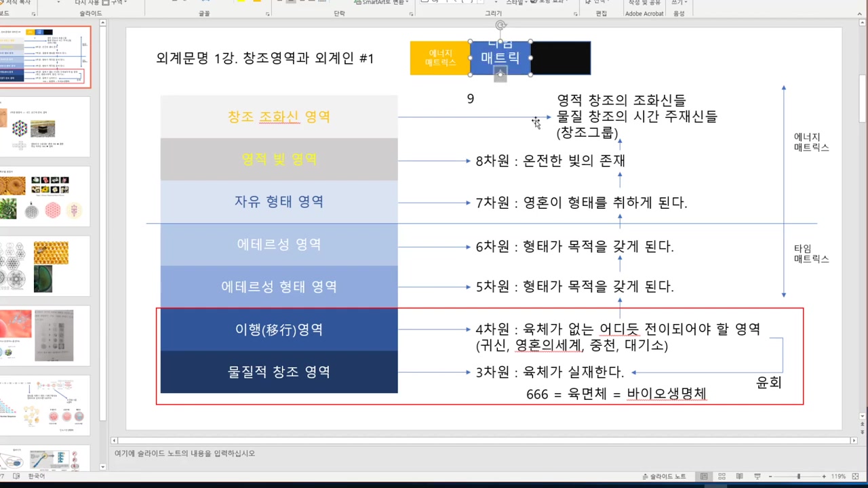Click the 한국어 language indicator

[37, 476]
